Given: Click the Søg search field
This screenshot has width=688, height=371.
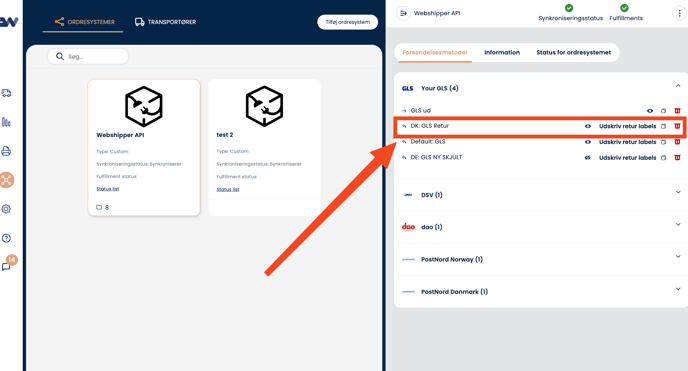Looking at the screenshot, I should pyautogui.click(x=88, y=57).
